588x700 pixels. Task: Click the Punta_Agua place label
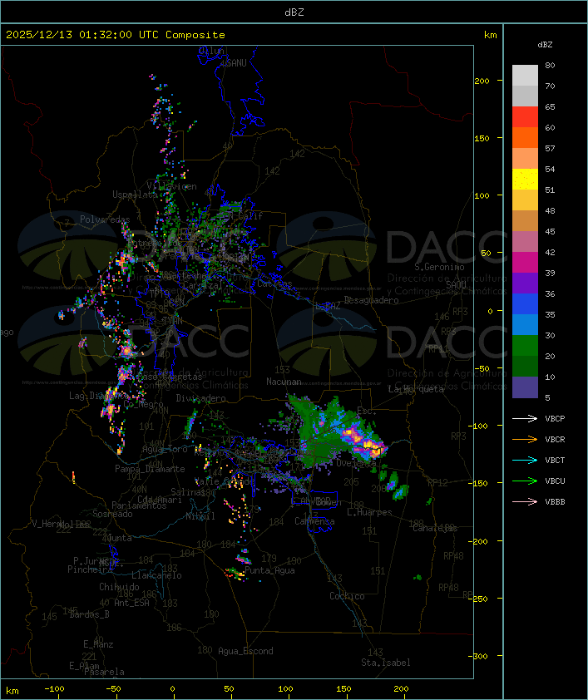point(269,570)
